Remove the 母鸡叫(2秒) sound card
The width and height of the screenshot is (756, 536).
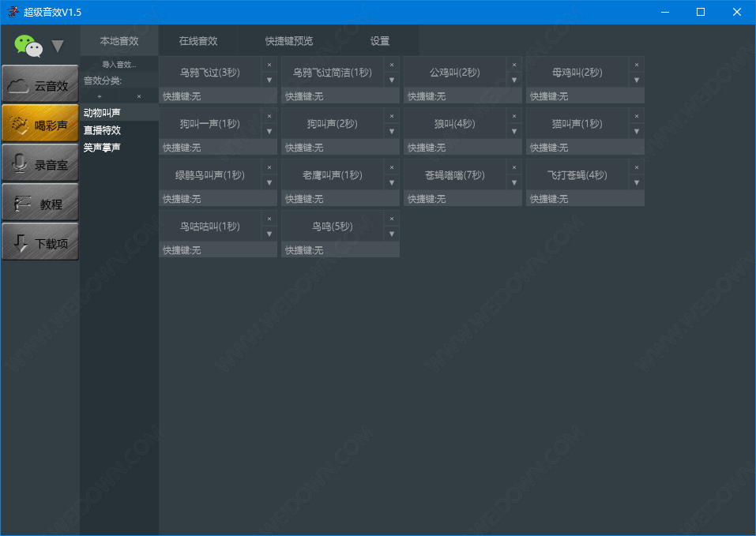tap(637, 65)
